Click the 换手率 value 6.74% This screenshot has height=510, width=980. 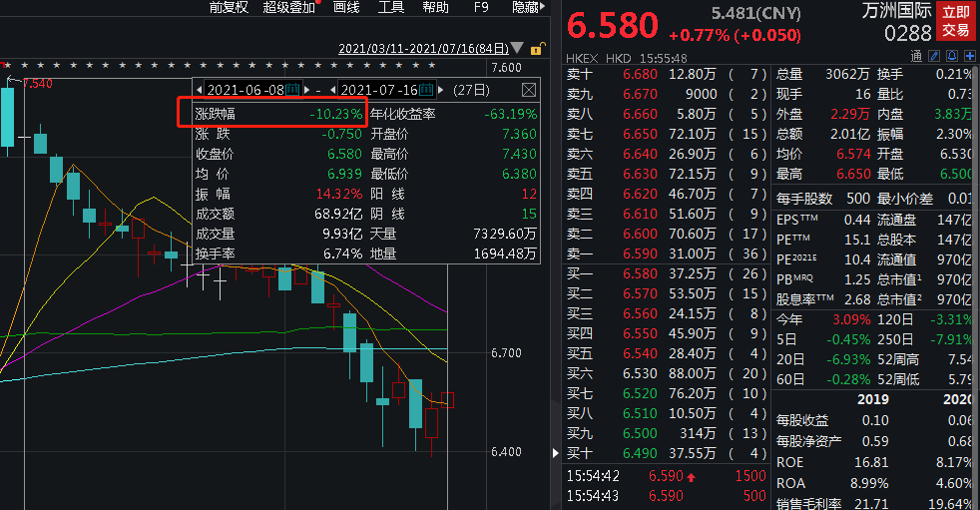coord(342,254)
